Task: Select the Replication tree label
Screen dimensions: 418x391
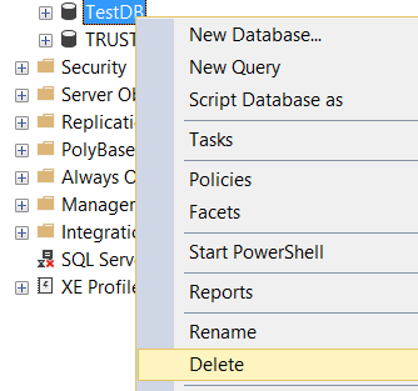Action: 99,122
